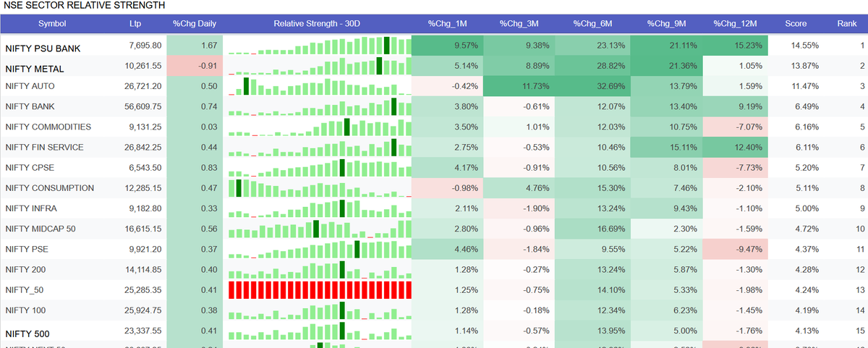Click the 4.46% one-month change cell
Viewport: 868px width, 348px height.
tap(447, 249)
